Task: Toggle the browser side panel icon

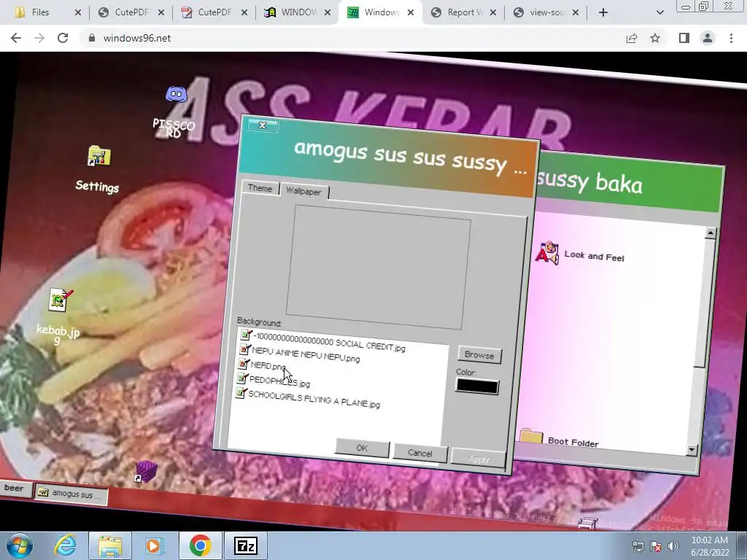Action: coord(684,38)
